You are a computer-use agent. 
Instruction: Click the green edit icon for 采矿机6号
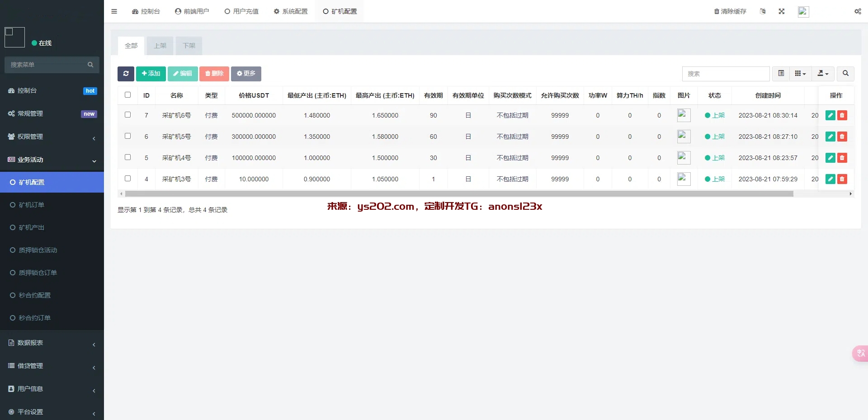830,115
